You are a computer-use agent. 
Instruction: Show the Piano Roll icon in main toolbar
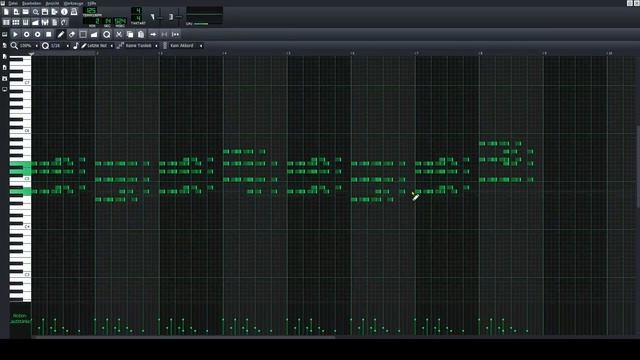click(x=25, y=22)
